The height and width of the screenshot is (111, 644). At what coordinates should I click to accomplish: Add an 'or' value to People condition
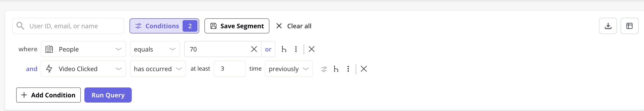[x=268, y=49]
